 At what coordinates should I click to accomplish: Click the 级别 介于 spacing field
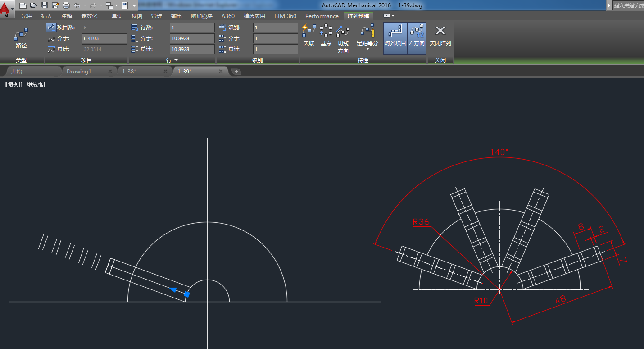pos(276,38)
